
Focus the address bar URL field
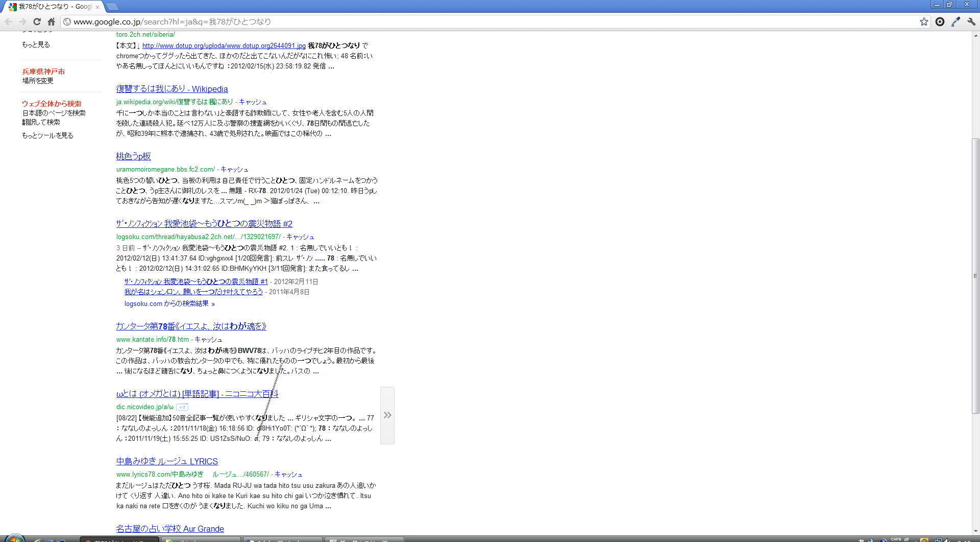[x=490, y=21]
